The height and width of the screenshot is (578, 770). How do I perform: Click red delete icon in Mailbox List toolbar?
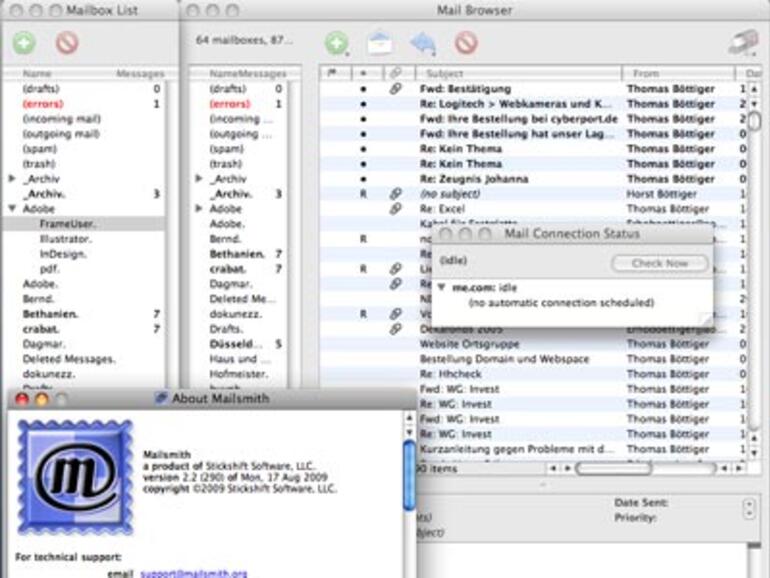[67, 43]
